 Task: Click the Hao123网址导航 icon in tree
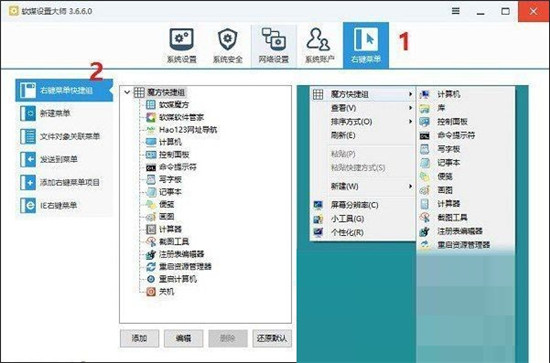click(151, 130)
